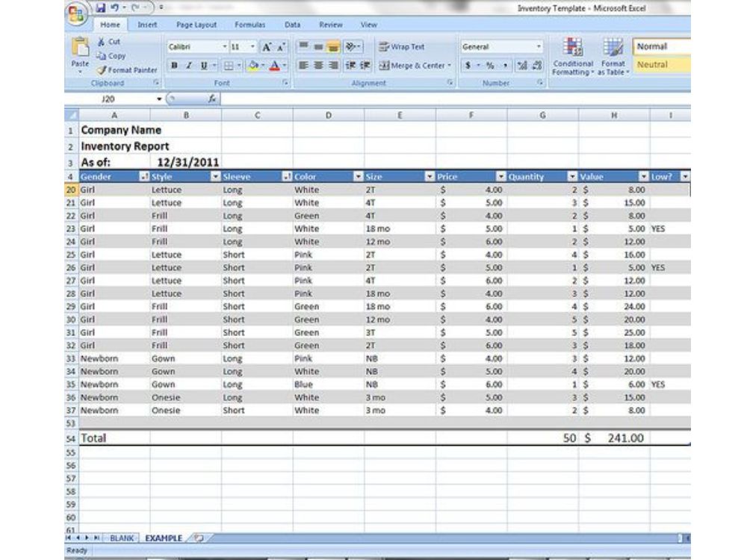Open the General number format dropdown
Image resolution: width=747 pixels, height=560 pixels.
click(x=539, y=46)
